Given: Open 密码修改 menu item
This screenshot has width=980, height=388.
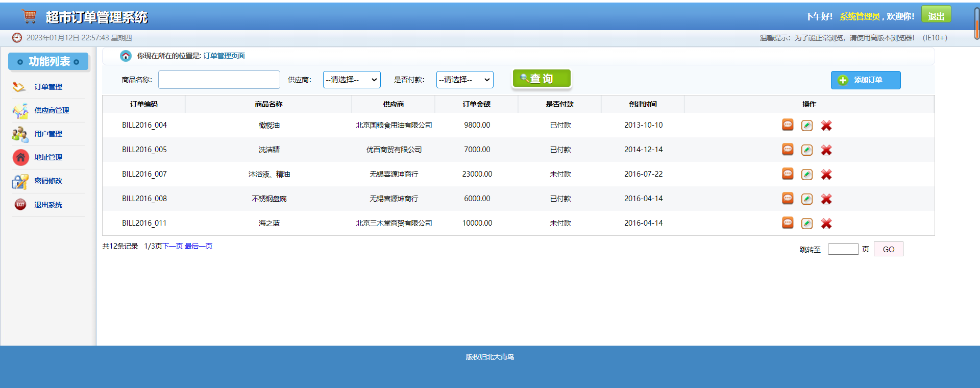Looking at the screenshot, I should (x=48, y=181).
